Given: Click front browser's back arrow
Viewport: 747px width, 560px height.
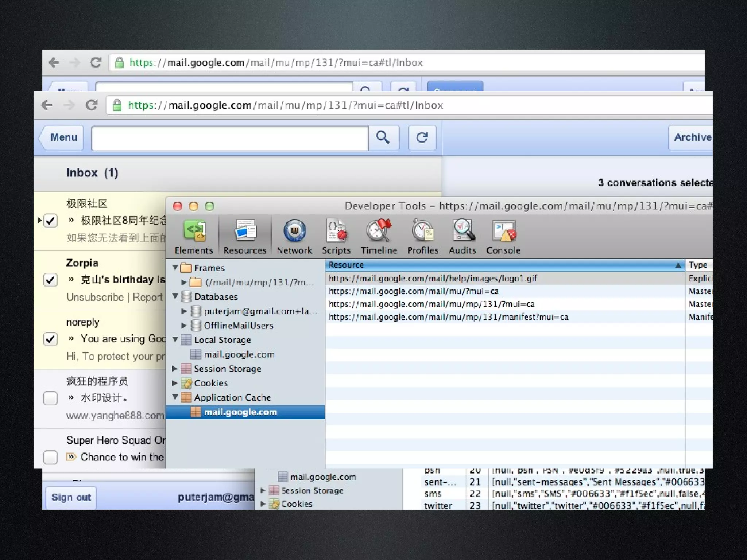Looking at the screenshot, I should click(x=47, y=105).
